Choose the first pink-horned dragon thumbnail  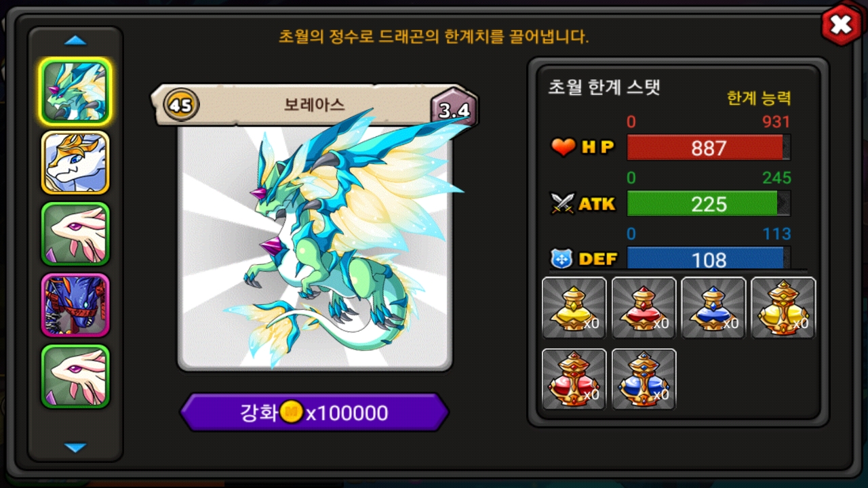click(75, 234)
